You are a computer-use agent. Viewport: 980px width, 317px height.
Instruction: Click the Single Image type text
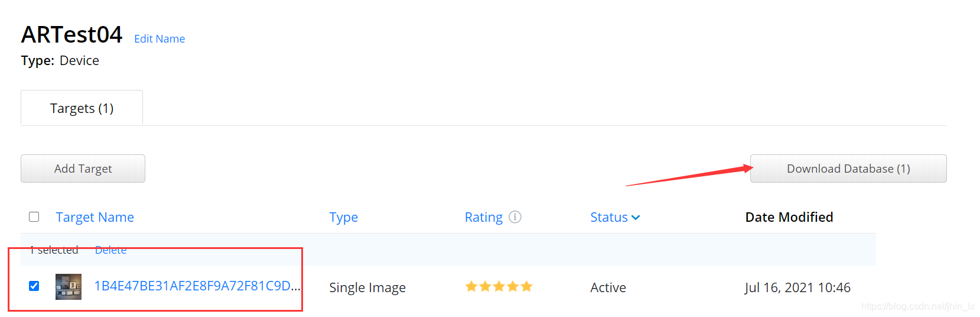click(367, 287)
